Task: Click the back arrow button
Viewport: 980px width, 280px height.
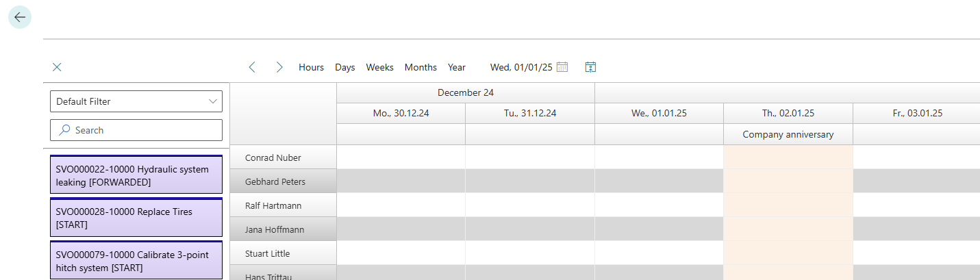Action: [x=19, y=17]
